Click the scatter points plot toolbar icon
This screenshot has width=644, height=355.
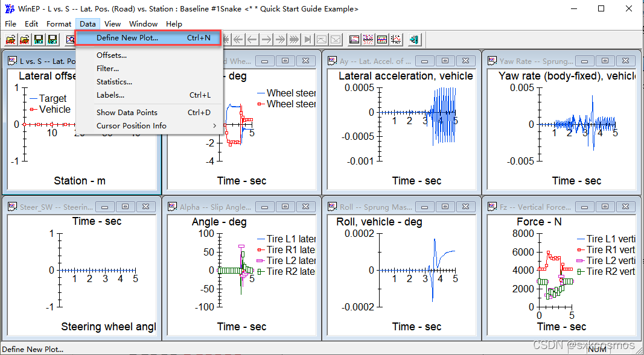(x=368, y=40)
